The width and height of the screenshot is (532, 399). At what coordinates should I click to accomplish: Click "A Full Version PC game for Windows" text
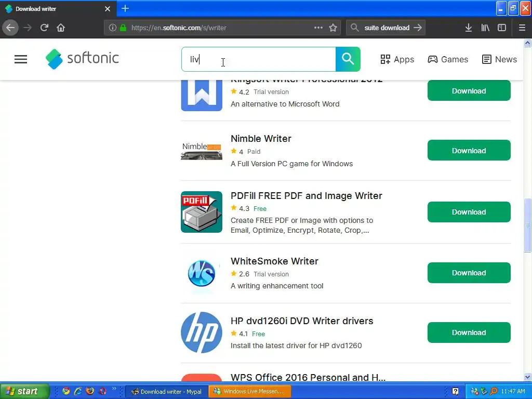pyautogui.click(x=292, y=164)
